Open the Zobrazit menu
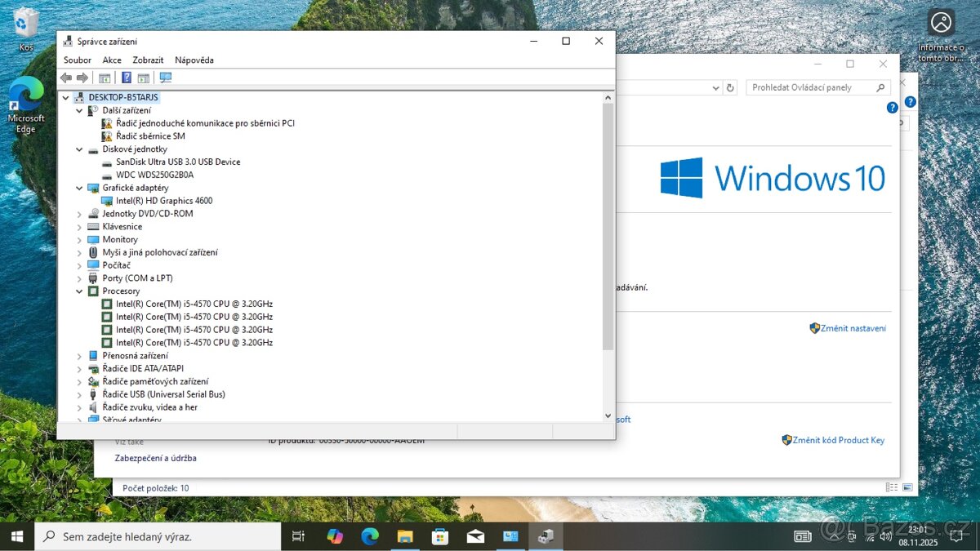This screenshot has height=551, width=980. point(148,60)
